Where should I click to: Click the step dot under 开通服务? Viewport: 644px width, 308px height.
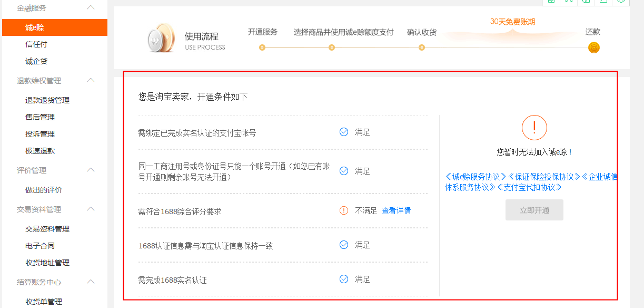(262, 47)
